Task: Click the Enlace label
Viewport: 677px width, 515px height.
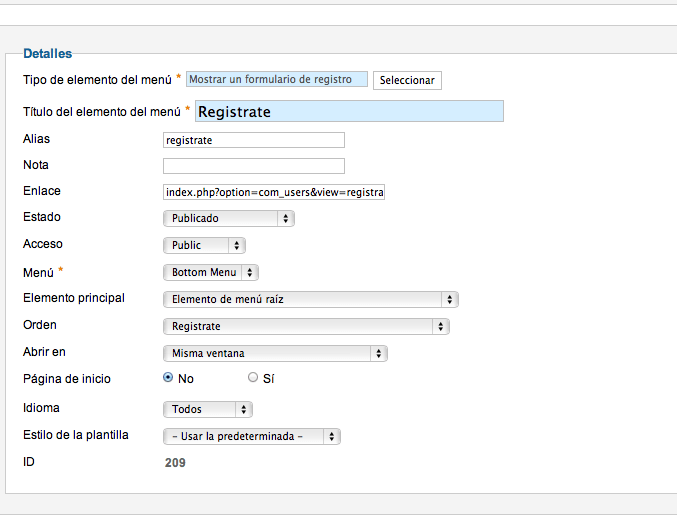Action: point(42,191)
